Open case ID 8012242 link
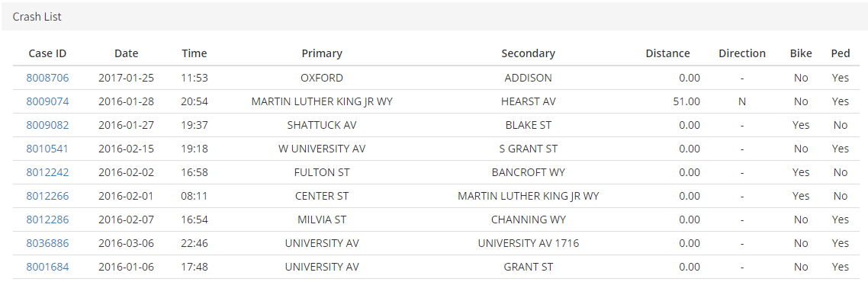The width and height of the screenshot is (868, 282). [x=47, y=172]
